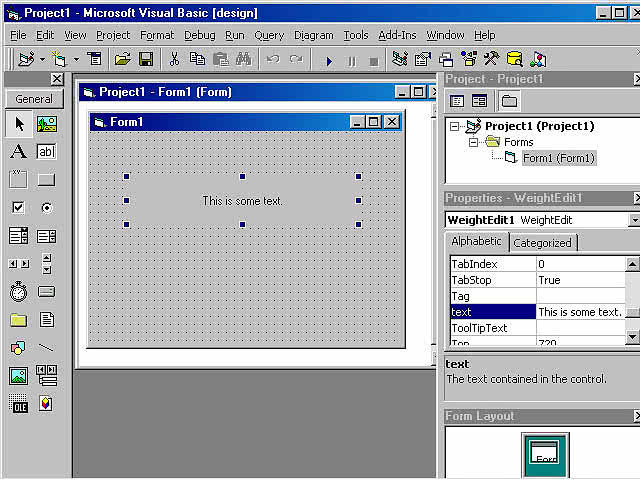Toggle Folders view in Project panel
The width and height of the screenshot is (640, 480).
tap(509, 101)
